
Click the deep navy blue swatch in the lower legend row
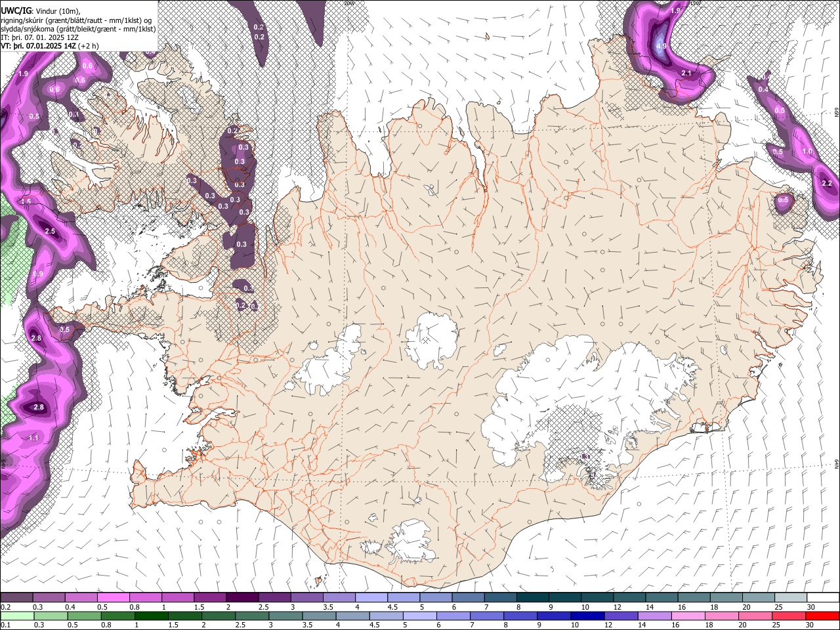click(x=587, y=616)
